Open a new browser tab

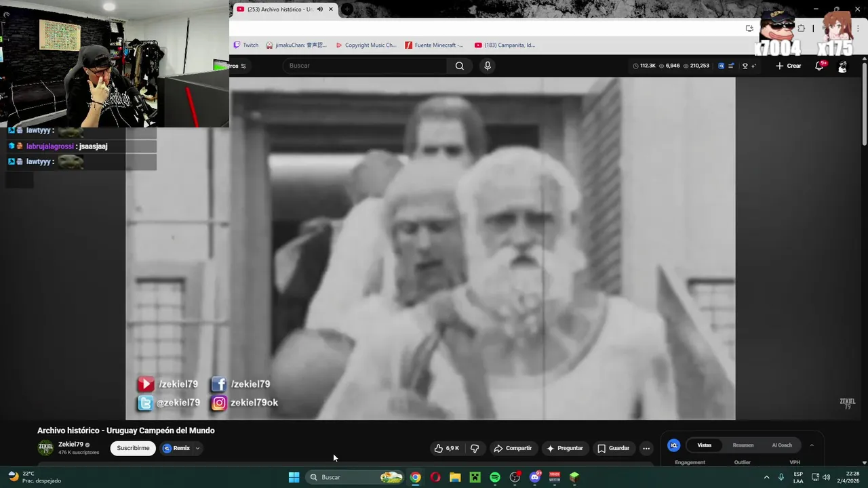[347, 9]
